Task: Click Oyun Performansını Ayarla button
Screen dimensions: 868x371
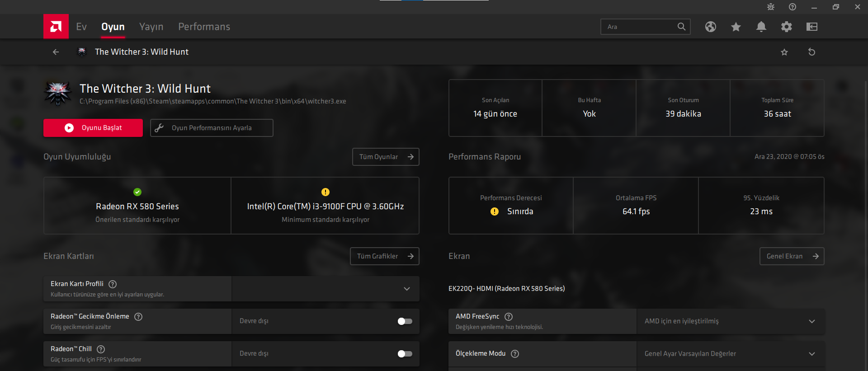Action: pyautogui.click(x=212, y=128)
